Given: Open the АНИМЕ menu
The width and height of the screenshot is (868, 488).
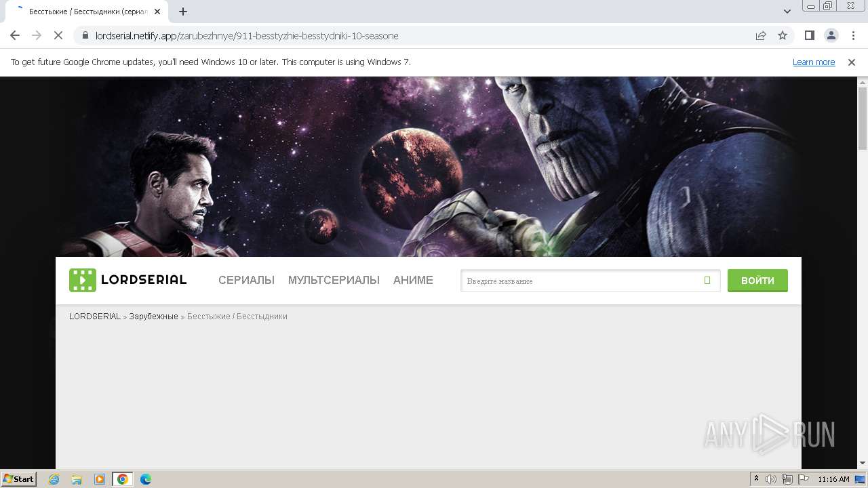Looking at the screenshot, I should click(413, 280).
